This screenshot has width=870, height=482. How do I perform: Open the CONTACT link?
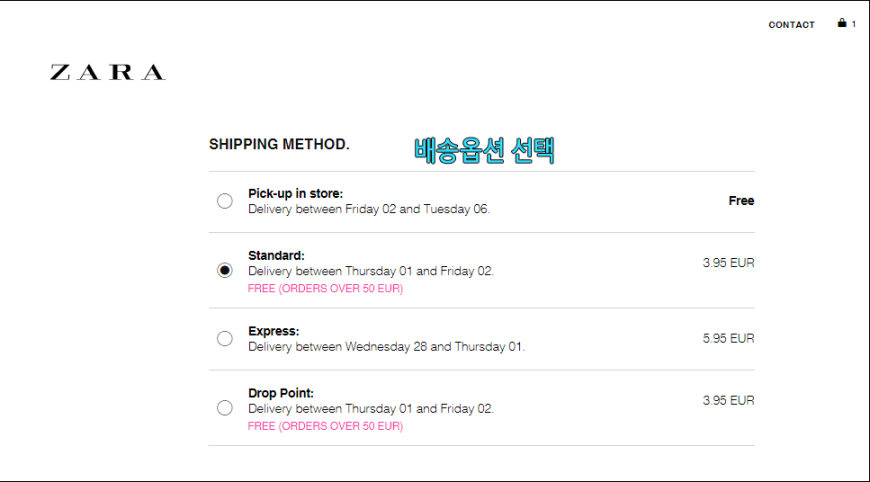[x=791, y=25]
